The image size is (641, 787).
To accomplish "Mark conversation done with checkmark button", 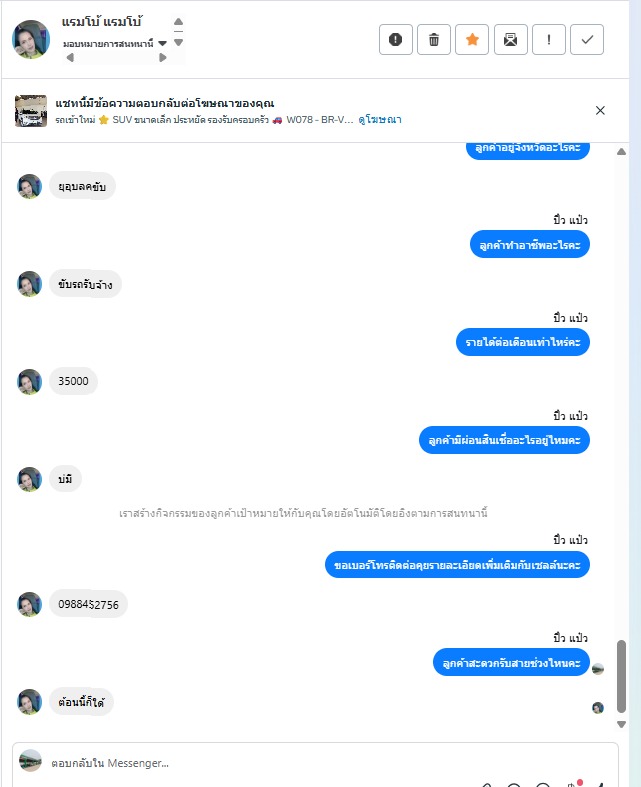I will click(x=587, y=39).
